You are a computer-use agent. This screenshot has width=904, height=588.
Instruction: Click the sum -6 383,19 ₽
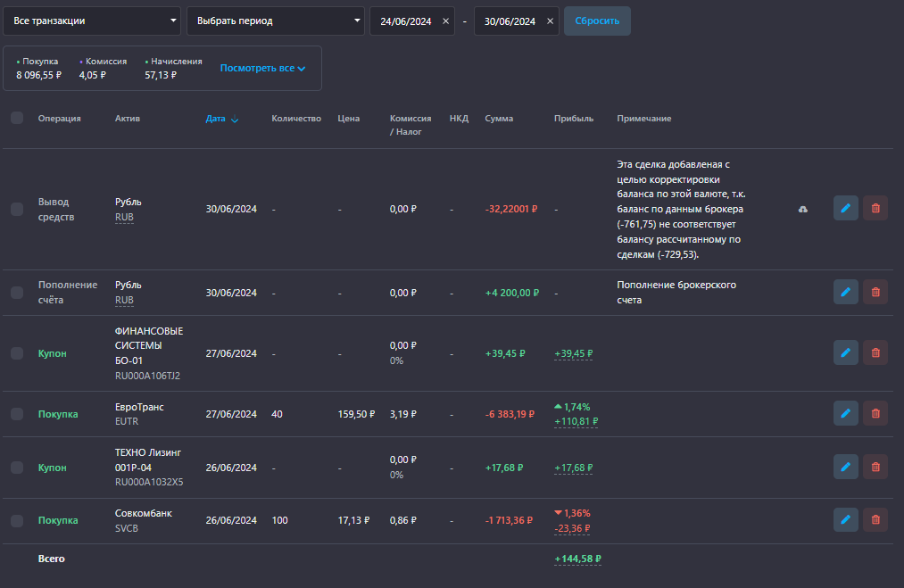coord(510,414)
